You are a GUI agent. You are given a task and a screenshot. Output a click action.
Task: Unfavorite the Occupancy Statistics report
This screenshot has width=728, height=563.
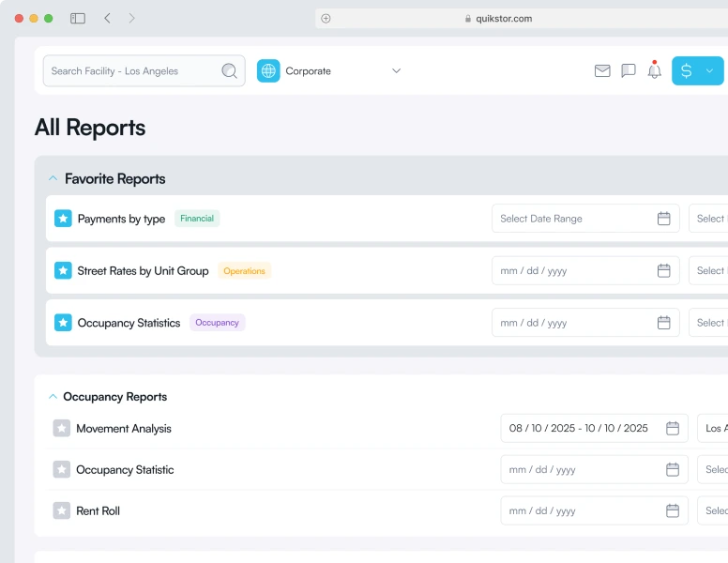tap(63, 323)
